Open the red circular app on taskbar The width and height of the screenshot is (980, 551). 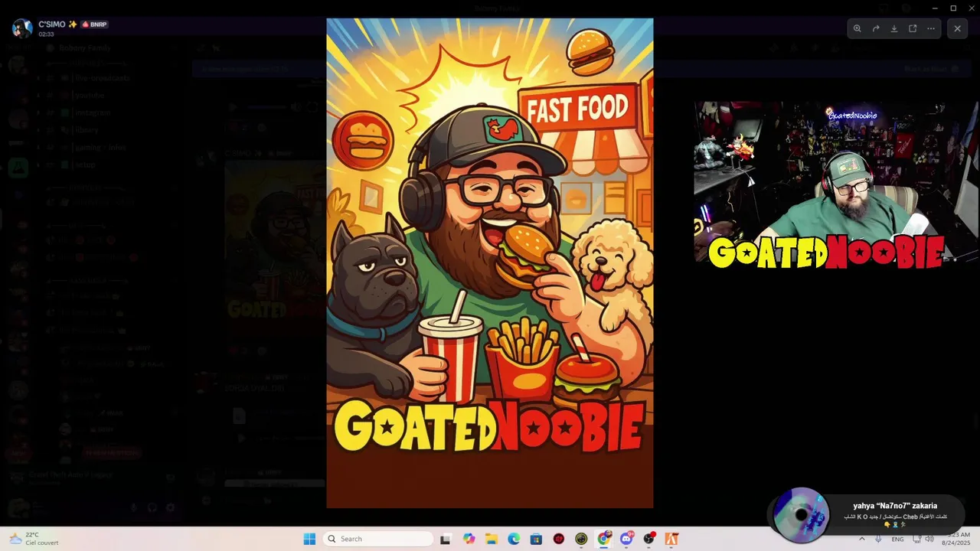[x=559, y=539]
